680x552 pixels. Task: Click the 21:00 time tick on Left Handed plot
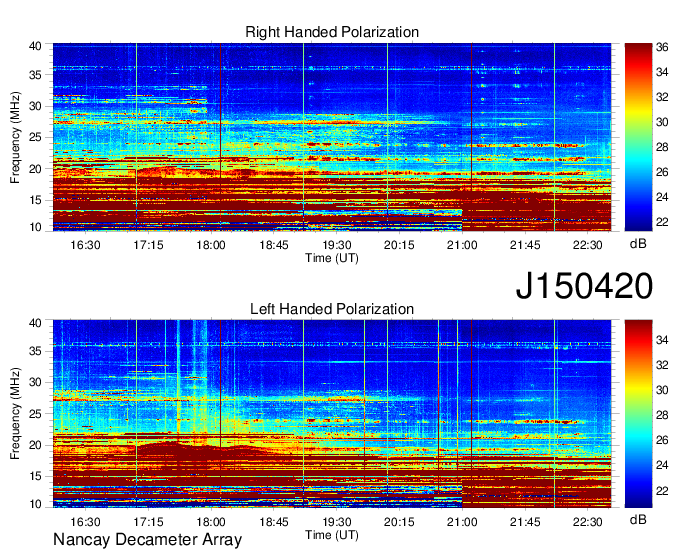[x=462, y=522]
